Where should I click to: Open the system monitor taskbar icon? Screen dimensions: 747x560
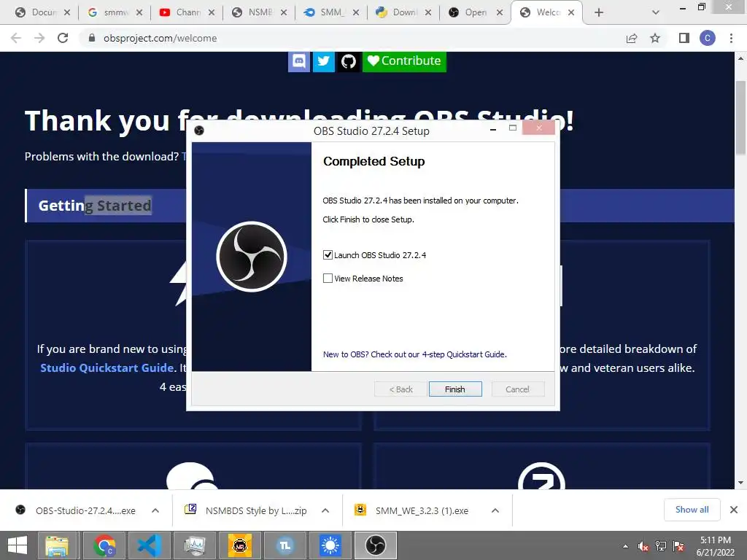194,545
